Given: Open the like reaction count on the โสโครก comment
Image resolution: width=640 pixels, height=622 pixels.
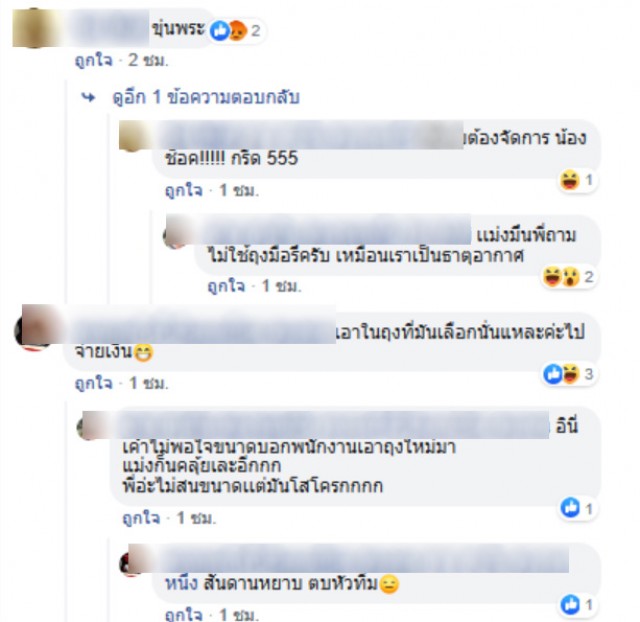Looking at the screenshot, I should (x=577, y=508).
